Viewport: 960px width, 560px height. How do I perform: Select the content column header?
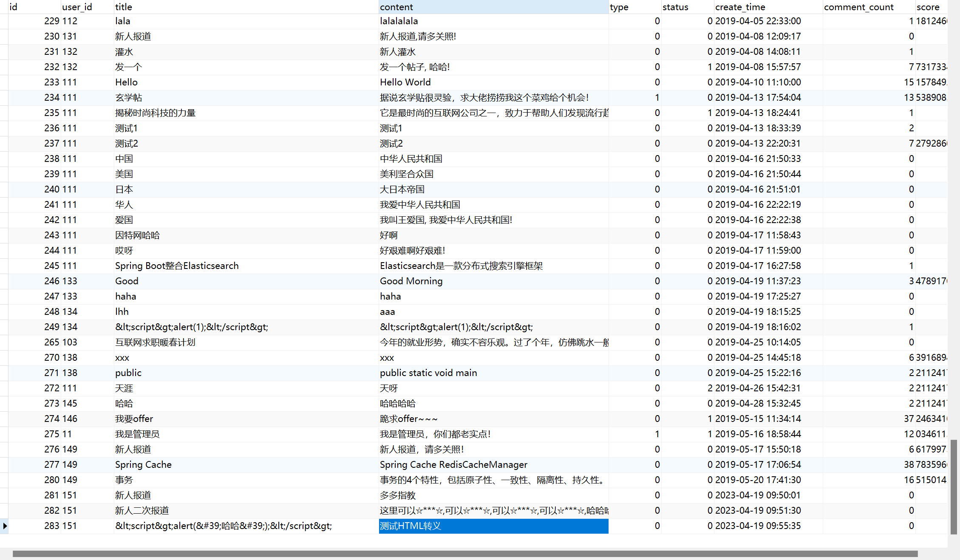(493, 7)
